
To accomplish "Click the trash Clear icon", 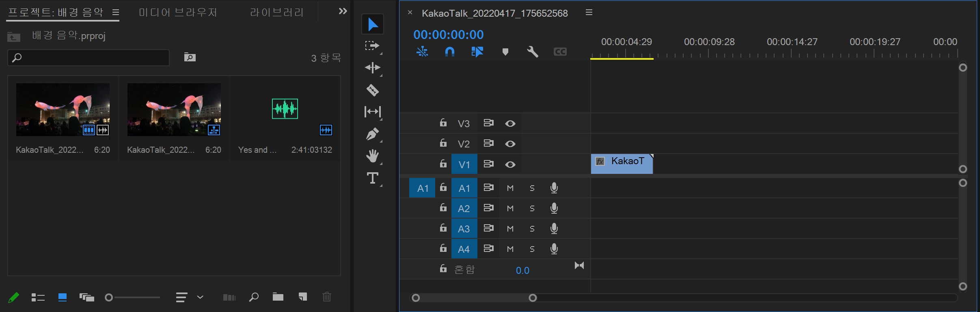I will pyautogui.click(x=327, y=297).
